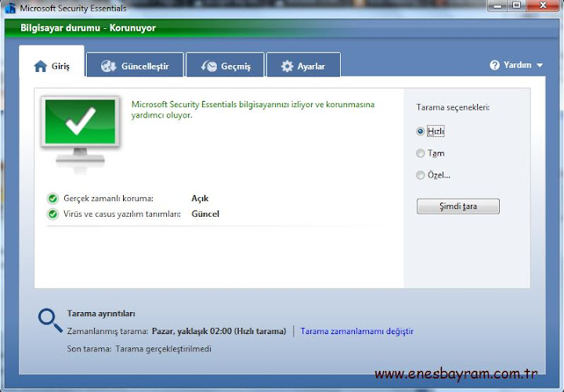This screenshot has width=564, height=392.
Task: Expand the Yardım dropdown arrow
Action: click(540, 66)
